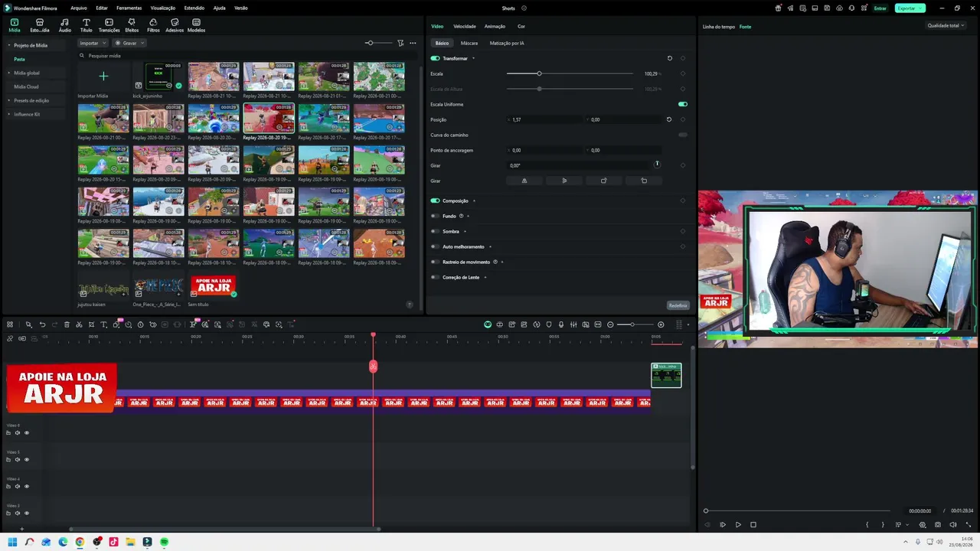Open the Windows Start menu
This screenshot has height=551, width=980.
[x=12, y=542]
